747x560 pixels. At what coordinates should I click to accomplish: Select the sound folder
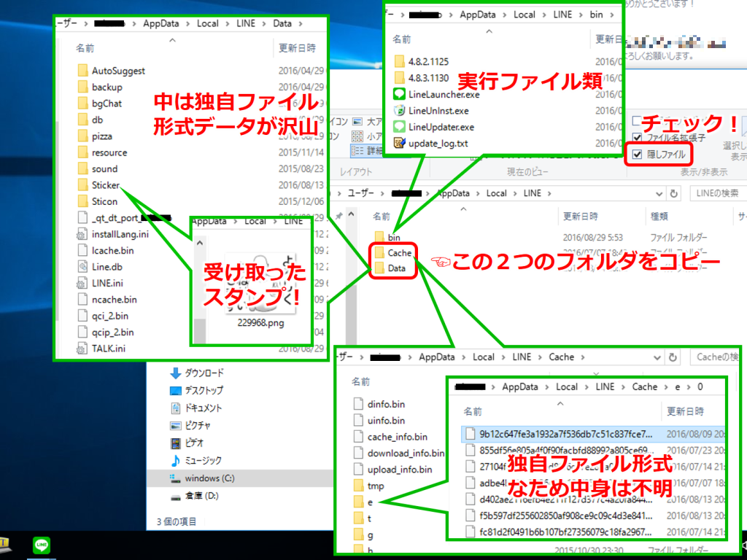tap(98, 169)
